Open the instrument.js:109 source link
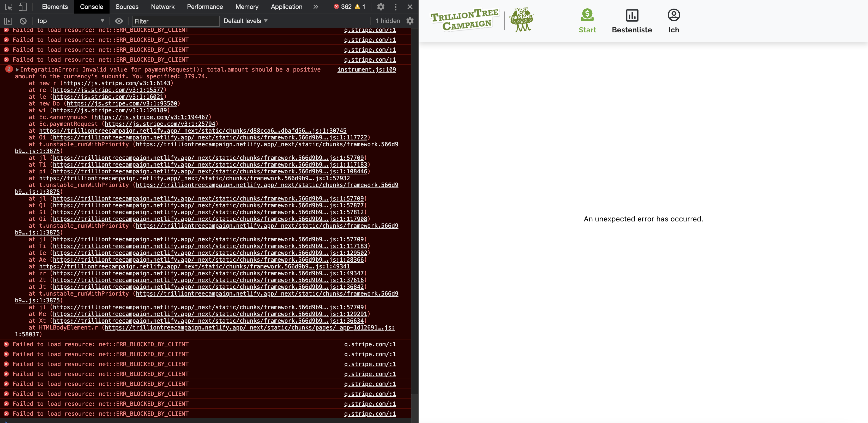Image resolution: width=868 pixels, height=423 pixels. (367, 69)
